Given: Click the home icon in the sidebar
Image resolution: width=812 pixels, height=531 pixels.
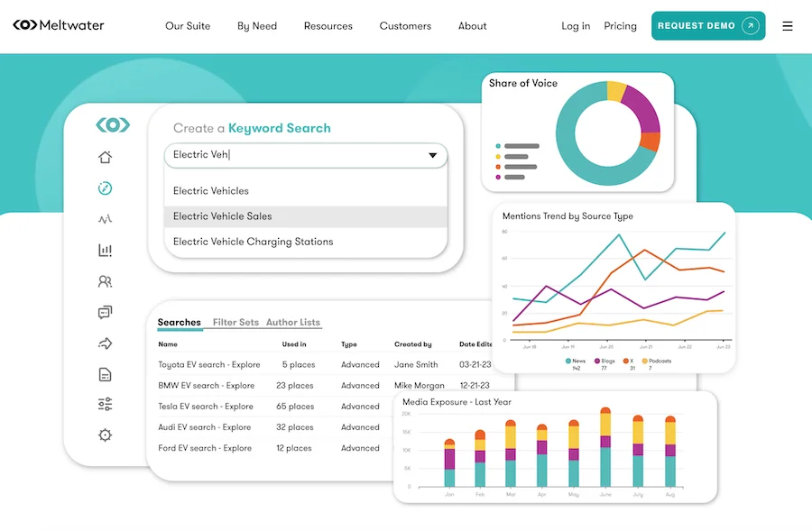Looking at the screenshot, I should [105, 158].
